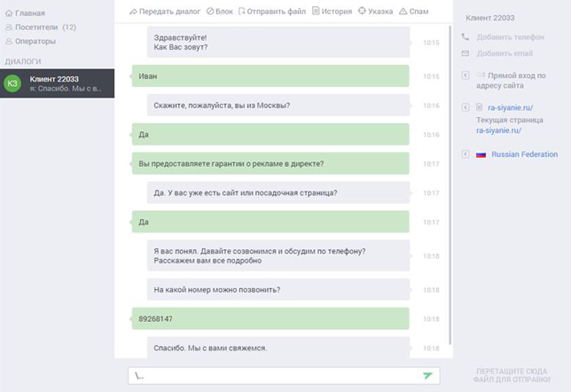Click the Клиент 22033 header in right panel
This screenshot has height=392, width=571.
pyautogui.click(x=489, y=18)
